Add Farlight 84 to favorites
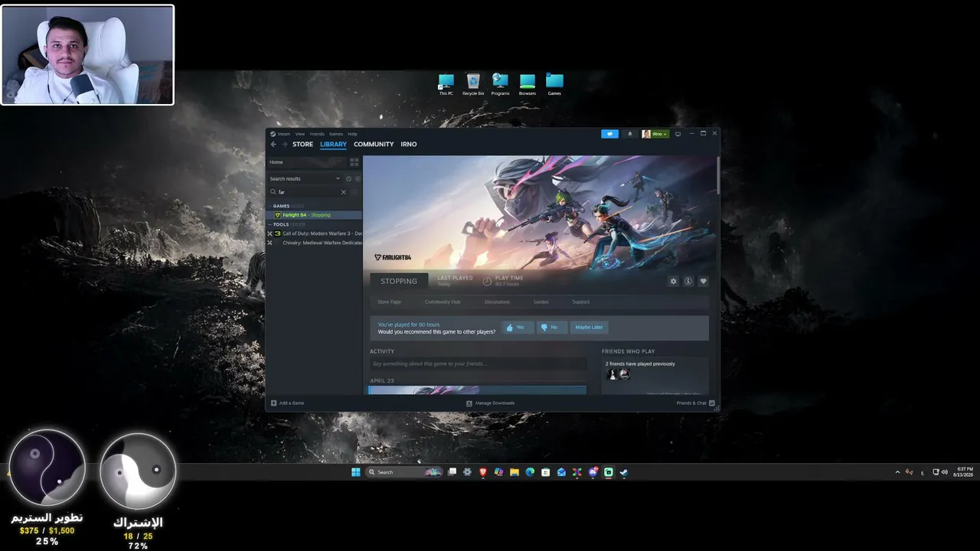The image size is (980, 551). [x=703, y=281]
